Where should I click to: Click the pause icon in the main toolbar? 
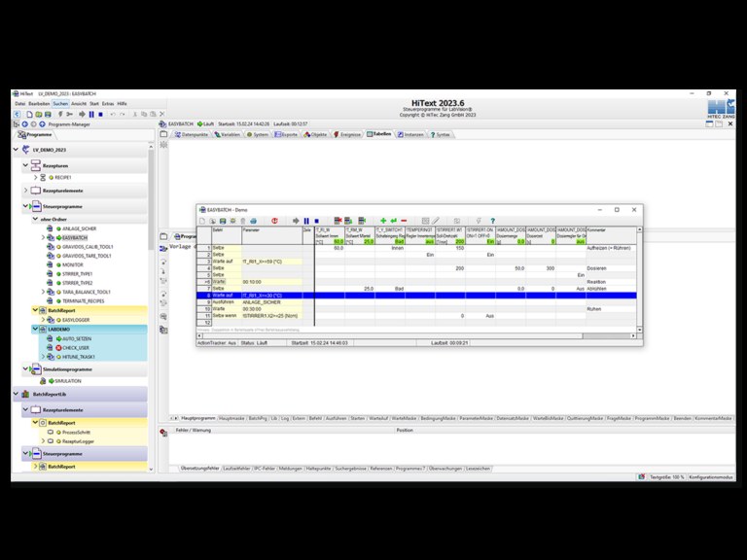(91, 115)
